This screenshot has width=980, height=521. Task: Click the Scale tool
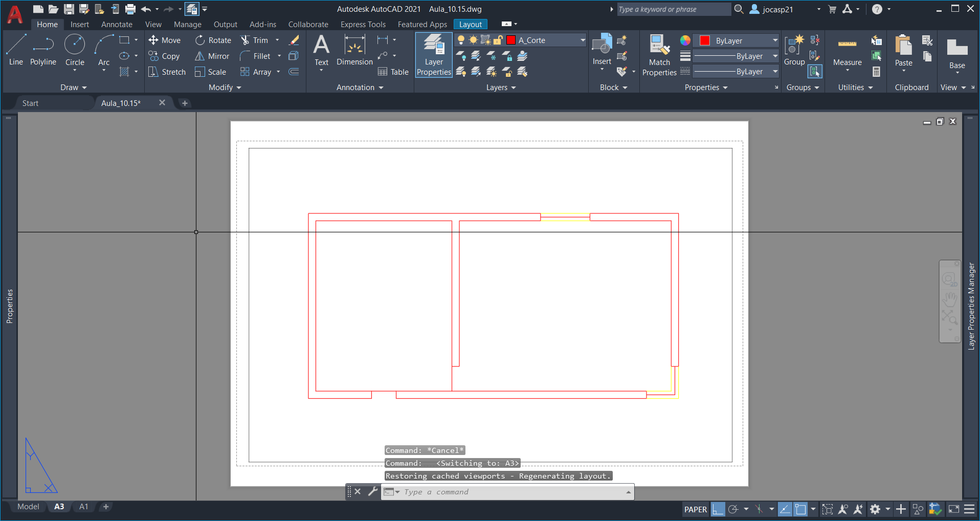(x=210, y=72)
